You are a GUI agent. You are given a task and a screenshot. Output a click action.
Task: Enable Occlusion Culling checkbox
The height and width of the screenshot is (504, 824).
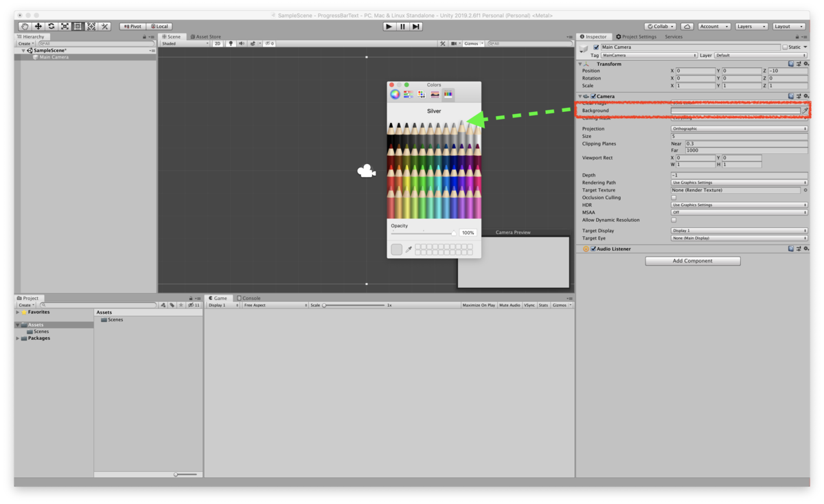point(674,198)
